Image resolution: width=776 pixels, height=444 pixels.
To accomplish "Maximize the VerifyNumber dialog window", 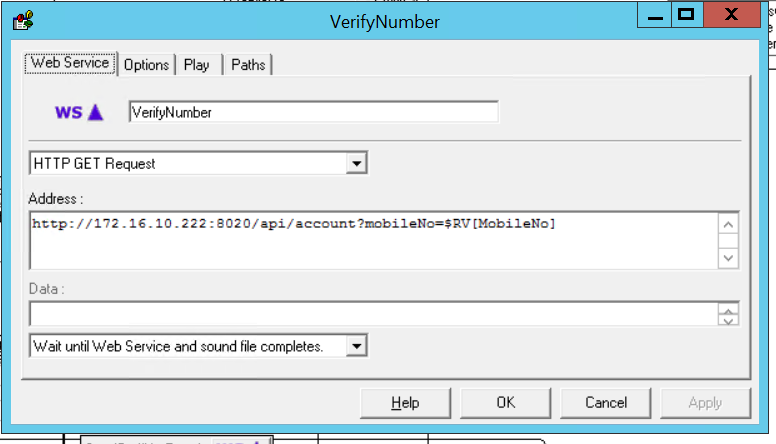I will pos(686,15).
